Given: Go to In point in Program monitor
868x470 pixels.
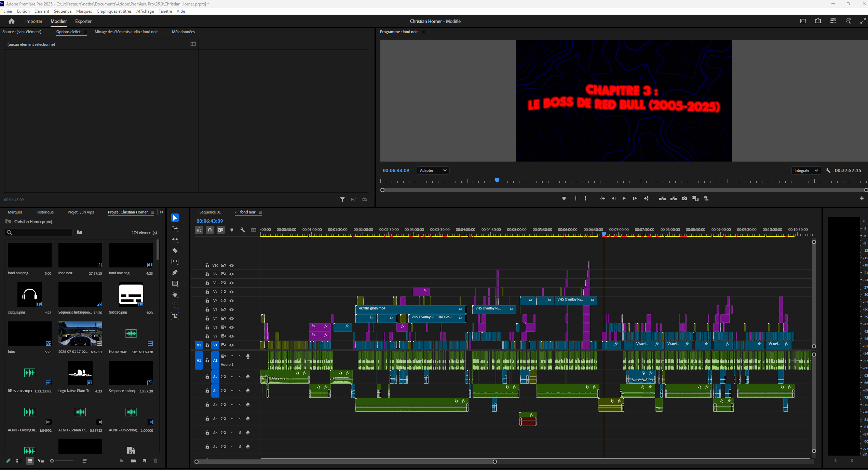Looking at the screenshot, I should 602,198.
